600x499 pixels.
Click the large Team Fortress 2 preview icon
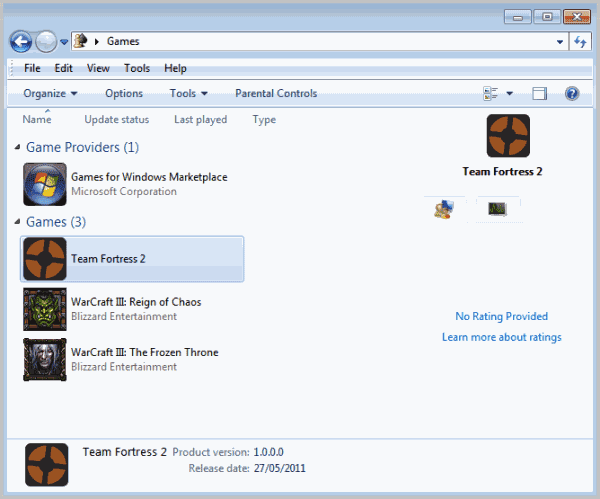click(x=508, y=135)
